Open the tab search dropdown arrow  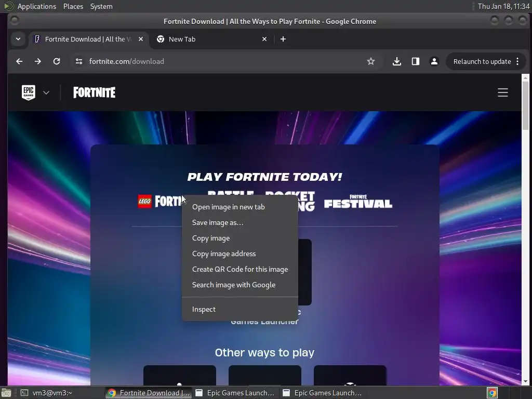coord(18,39)
